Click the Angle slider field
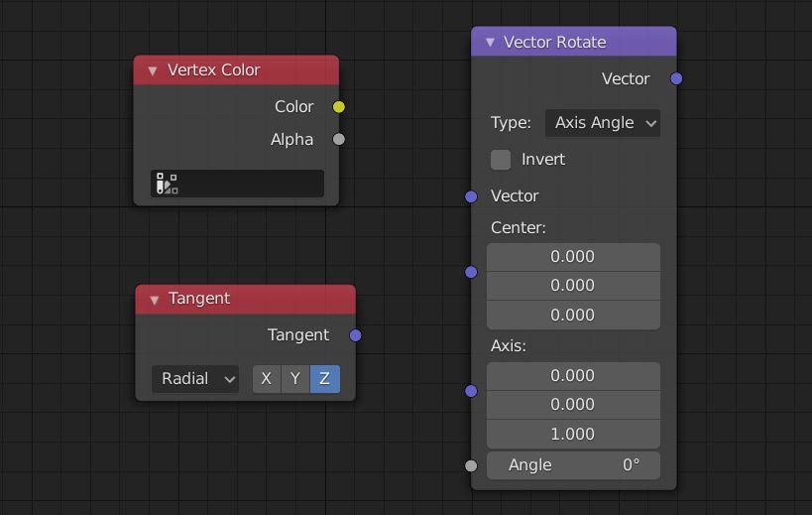Screen dimensions: 812x515 [x=573, y=465]
